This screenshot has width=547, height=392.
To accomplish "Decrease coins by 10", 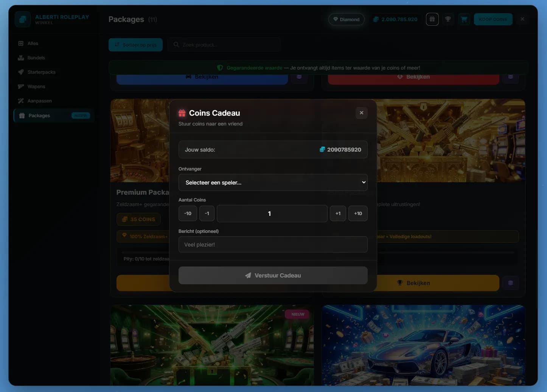I will (x=188, y=214).
